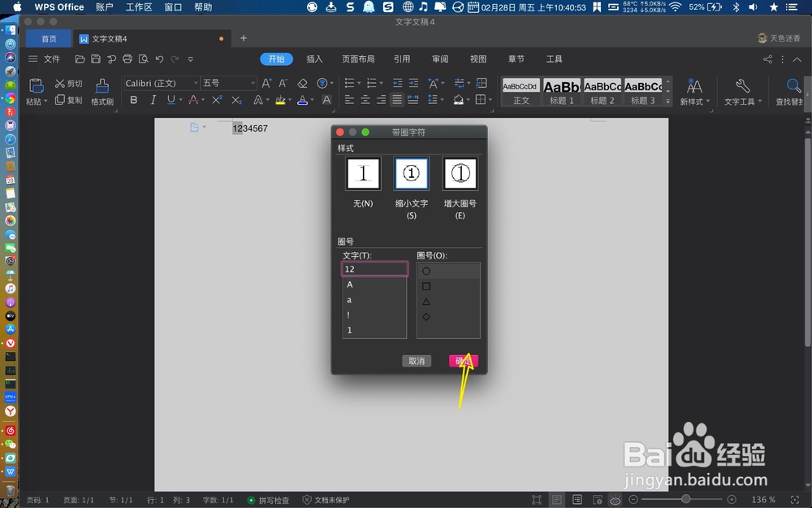Click the clear formatting eraser icon

(302, 83)
